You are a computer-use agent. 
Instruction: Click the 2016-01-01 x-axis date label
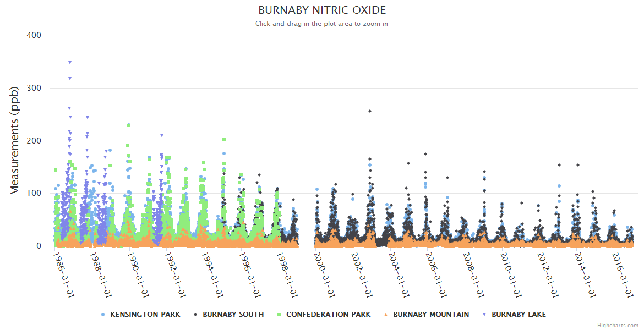point(623,275)
